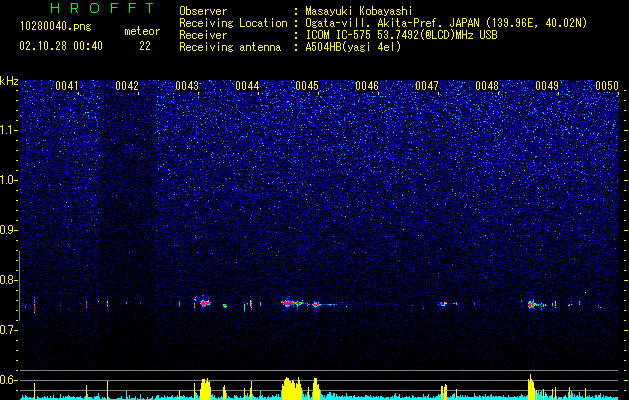The height and width of the screenshot is (400, 629).
Task: Click the Receiver label
Action: pos(203,35)
